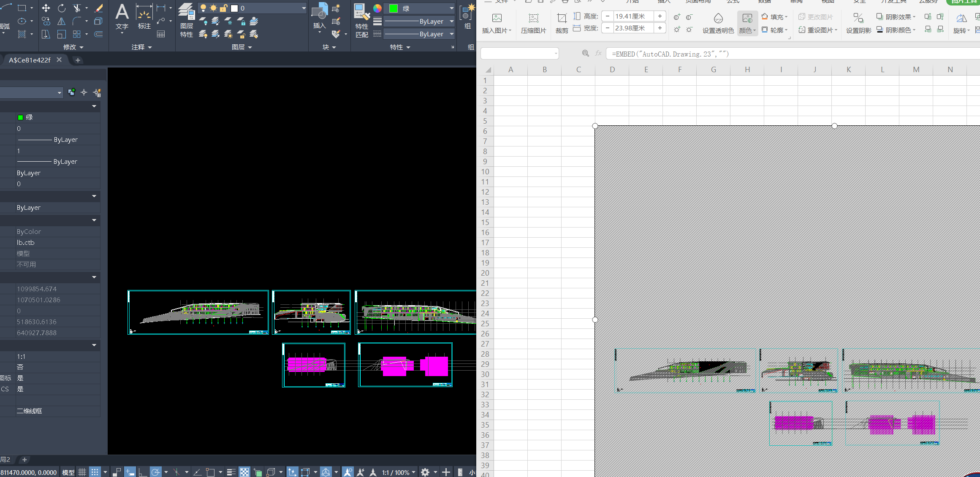Click Reset Picture (重设图片) button

(817, 30)
